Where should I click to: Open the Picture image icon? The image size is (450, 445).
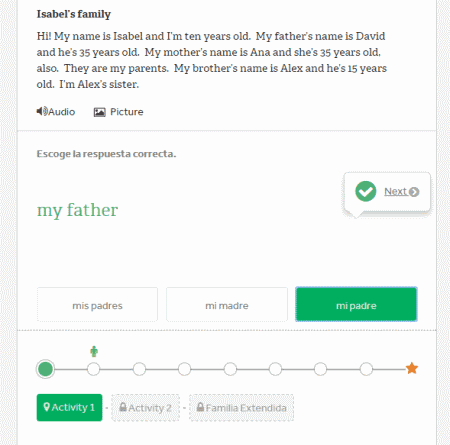click(99, 112)
